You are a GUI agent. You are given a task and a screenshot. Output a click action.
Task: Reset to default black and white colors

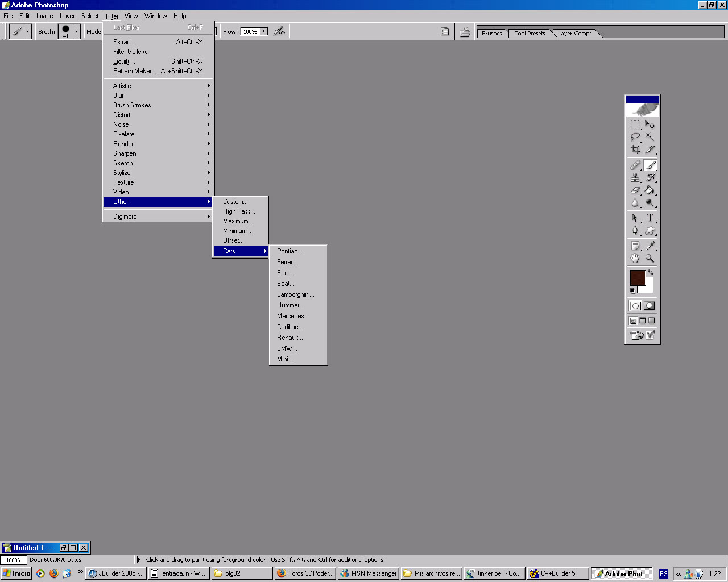(x=632, y=290)
